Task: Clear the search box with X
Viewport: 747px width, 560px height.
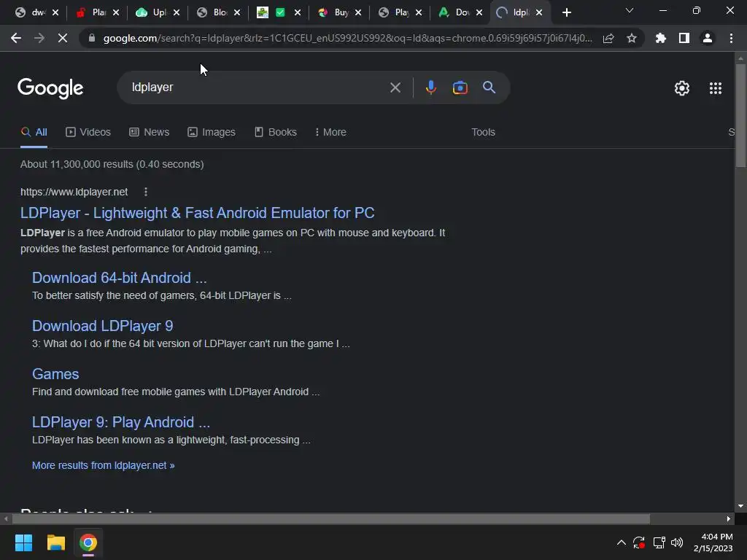Action: pos(395,87)
